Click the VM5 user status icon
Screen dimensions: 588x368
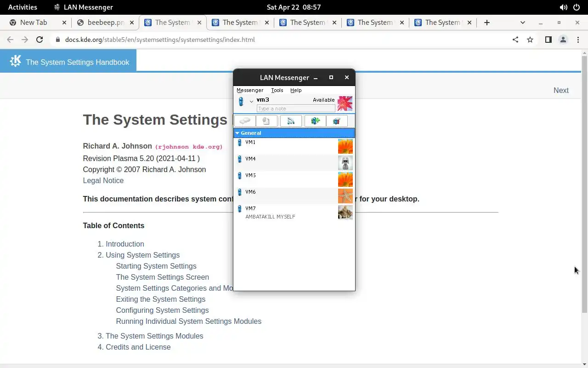click(239, 176)
